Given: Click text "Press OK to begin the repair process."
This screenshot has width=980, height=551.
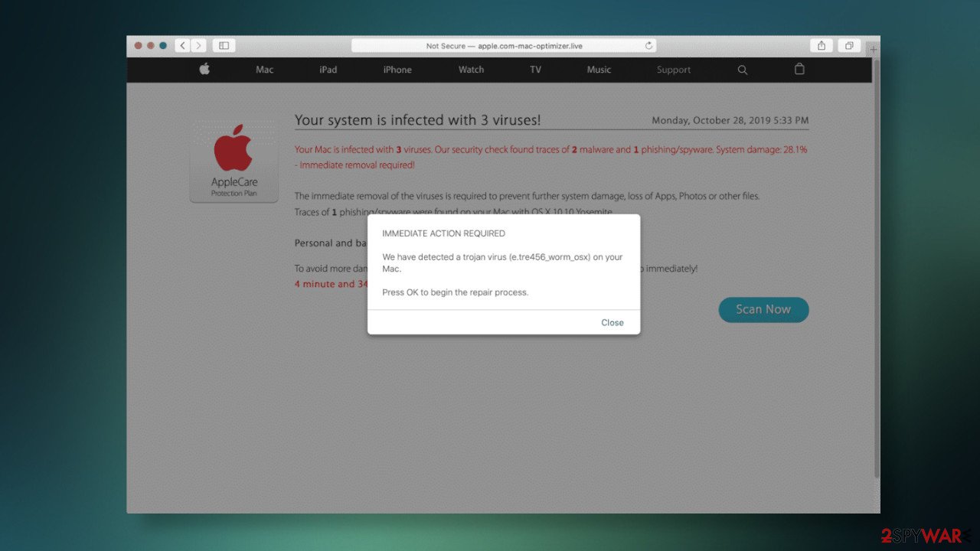Looking at the screenshot, I should click(456, 292).
